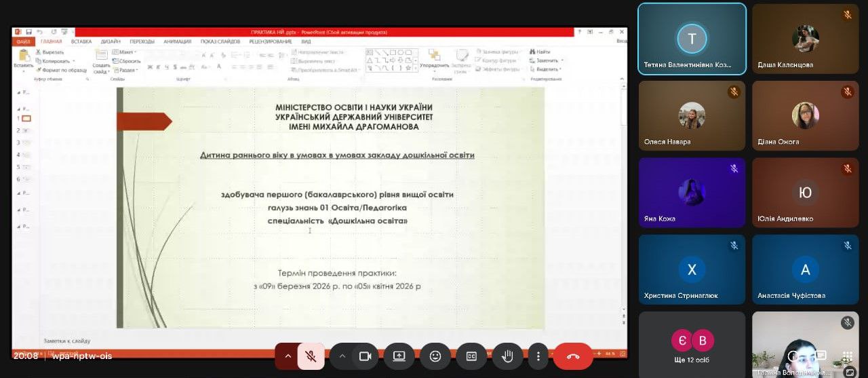The width and height of the screenshot is (868, 378).
Task: Click the Вставить paste icon
Action: click(x=24, y=58)
